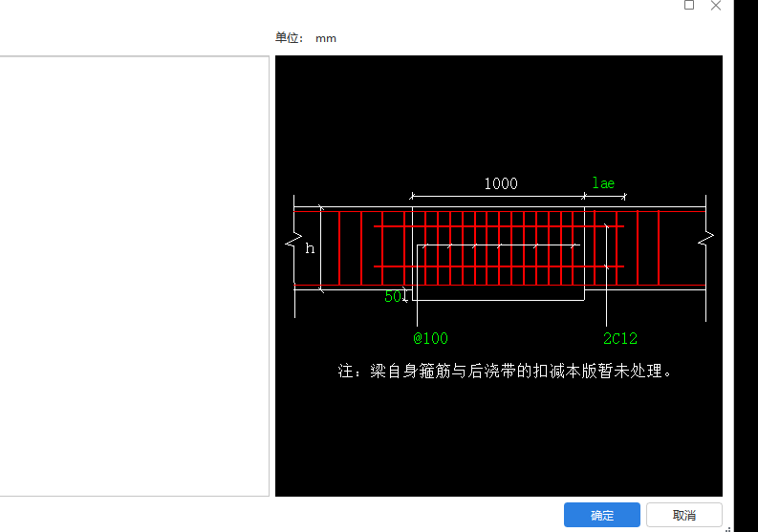The image size is (758, 532).
Task: Click the resize grip at dialog corner
Action: 727,529
